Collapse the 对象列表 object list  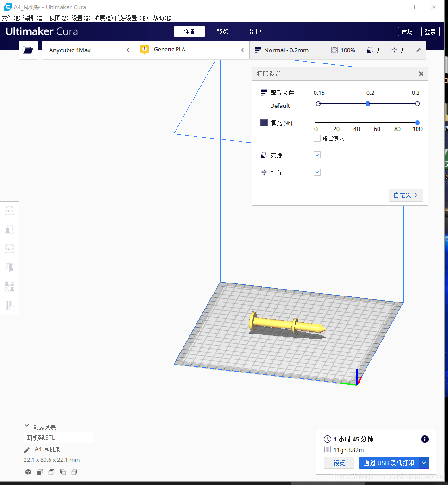click(27, 426)
